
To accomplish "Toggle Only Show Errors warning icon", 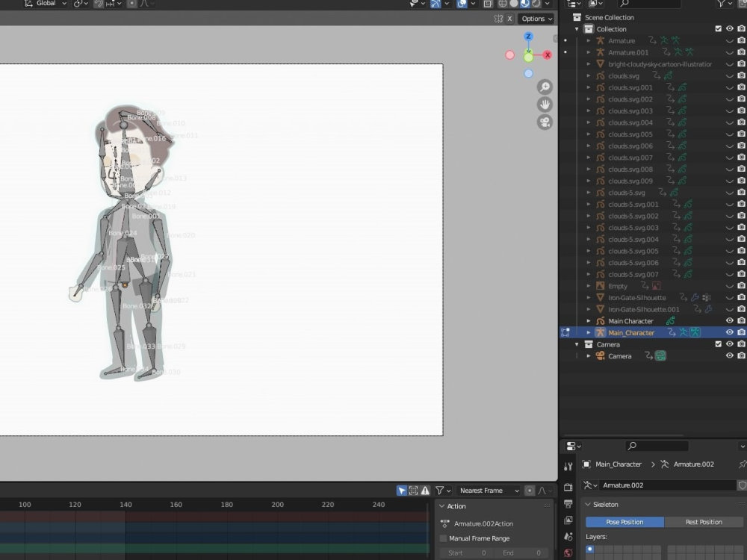I will [x=425, y=491].
